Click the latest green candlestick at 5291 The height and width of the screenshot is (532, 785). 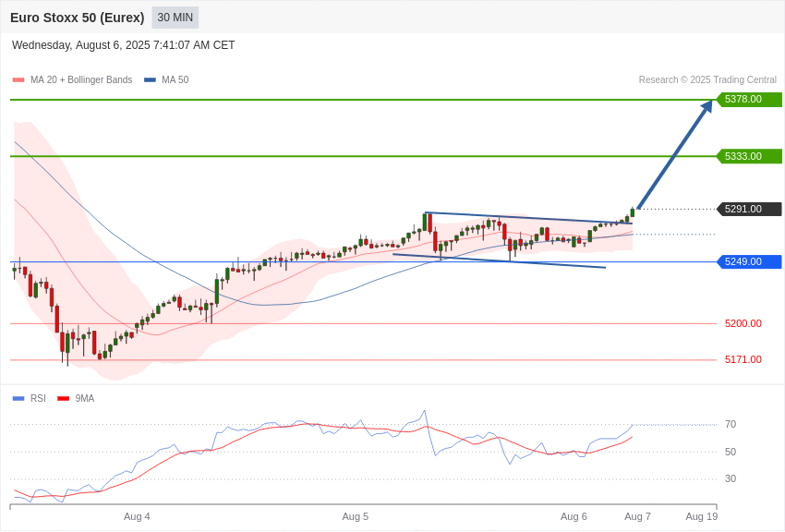click(633, 212)
